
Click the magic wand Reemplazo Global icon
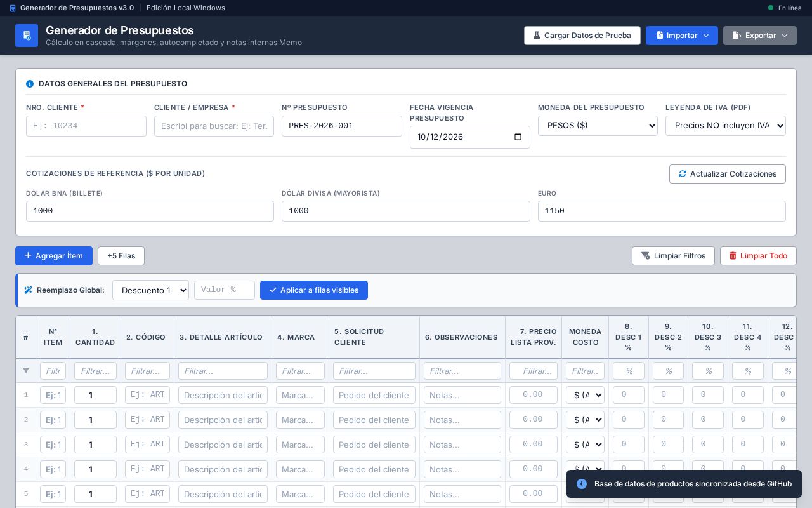[x=29, y=290]
